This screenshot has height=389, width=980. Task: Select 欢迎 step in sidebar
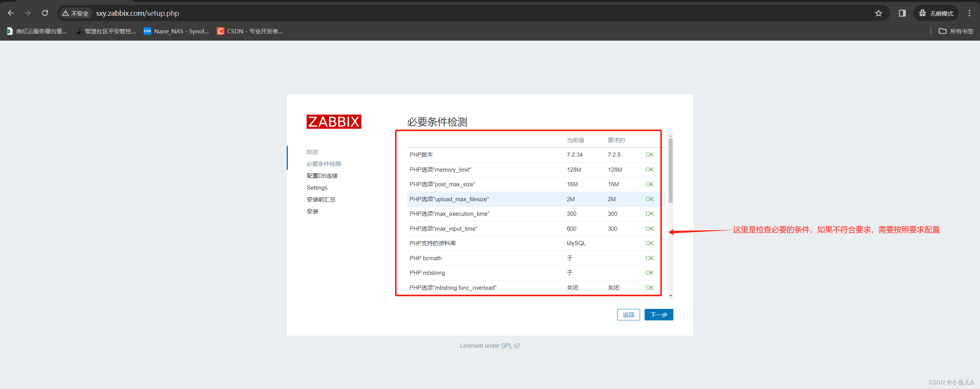click(x=312, y=152)
